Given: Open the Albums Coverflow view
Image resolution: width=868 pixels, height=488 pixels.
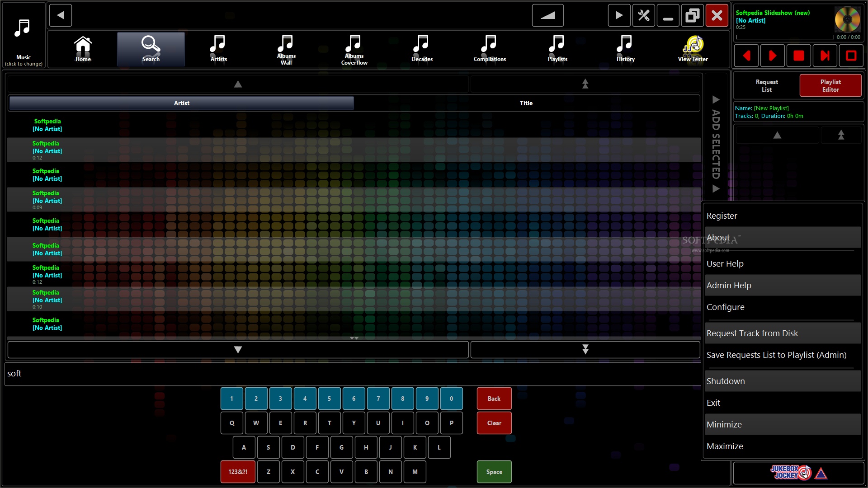Looking at the screenshot, I should click(x=354, y=49).
